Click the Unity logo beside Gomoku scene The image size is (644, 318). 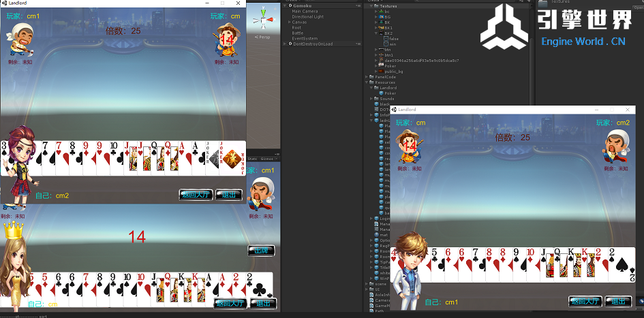pos(289,5)
